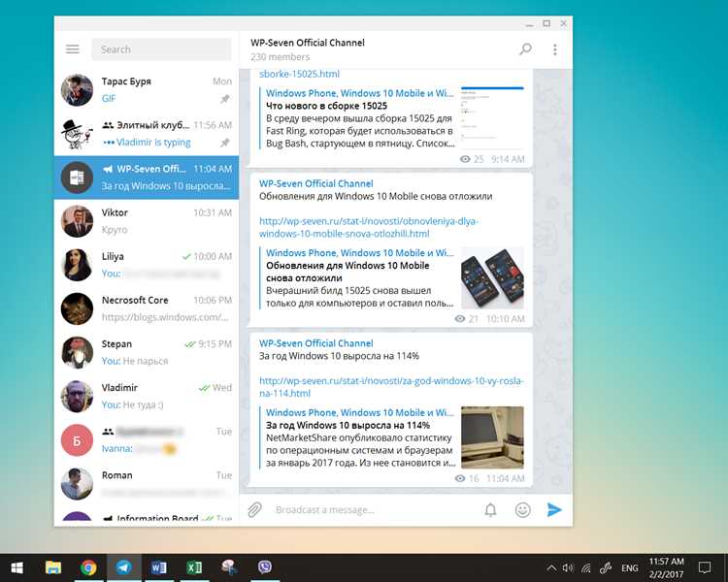Open Viber from taskbar
Viewport: 728px width, 582px height.
[x=265, y=567]
